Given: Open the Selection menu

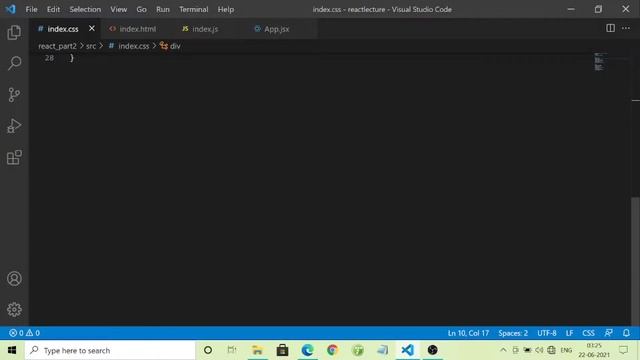Looking at the screenshot, I should click(85, 9).
